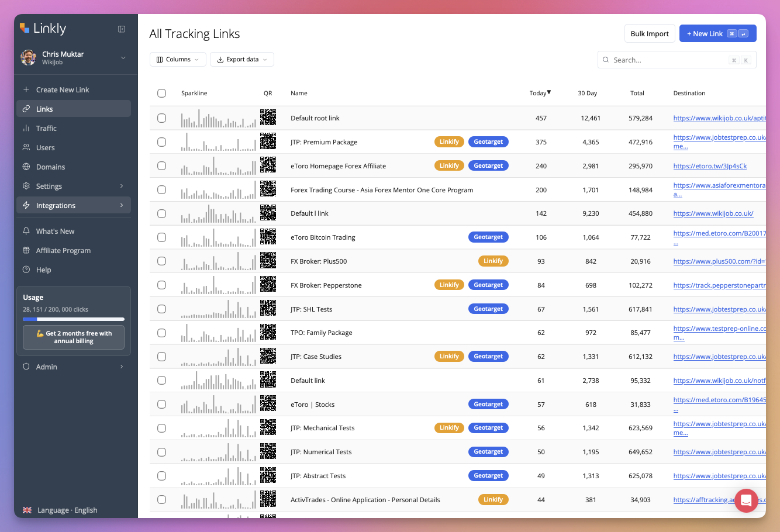Click the plus icon beside Create New Link
This screenshot has width=780, height=532.
26,89
